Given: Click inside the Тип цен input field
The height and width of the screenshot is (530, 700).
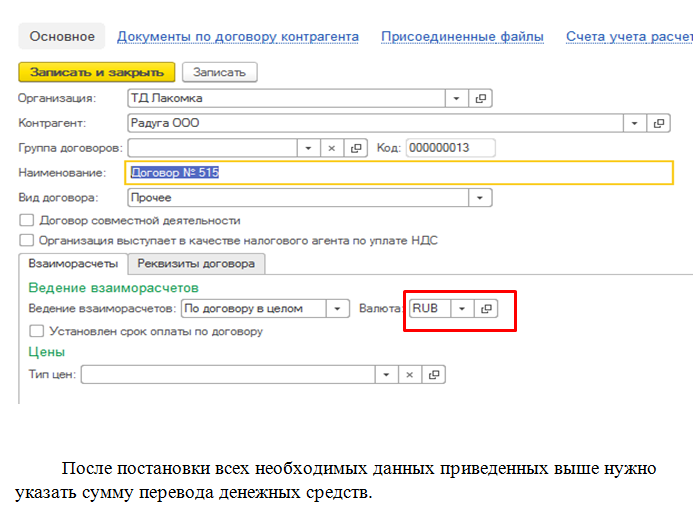Looking at the screenshot, I should (x=228, y=375).
